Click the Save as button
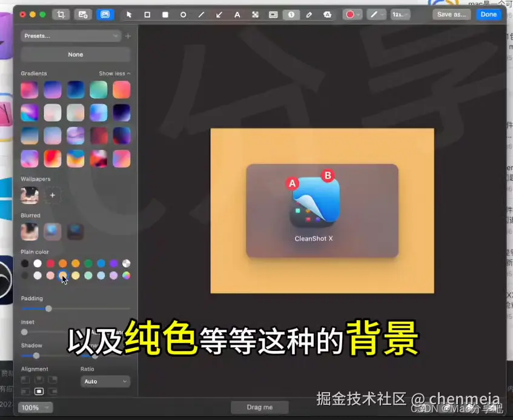Screen dimensions: 513x420 coord(451,14)
